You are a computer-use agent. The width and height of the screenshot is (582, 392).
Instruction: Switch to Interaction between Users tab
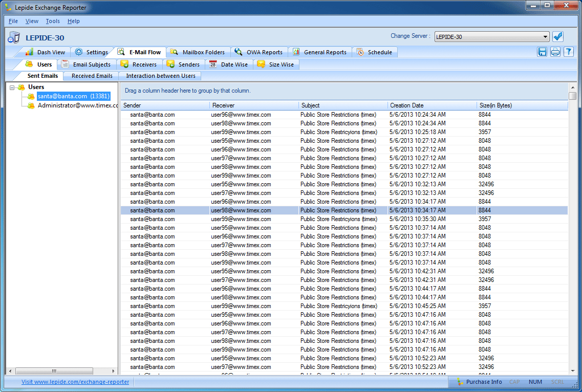click(160, 76)
